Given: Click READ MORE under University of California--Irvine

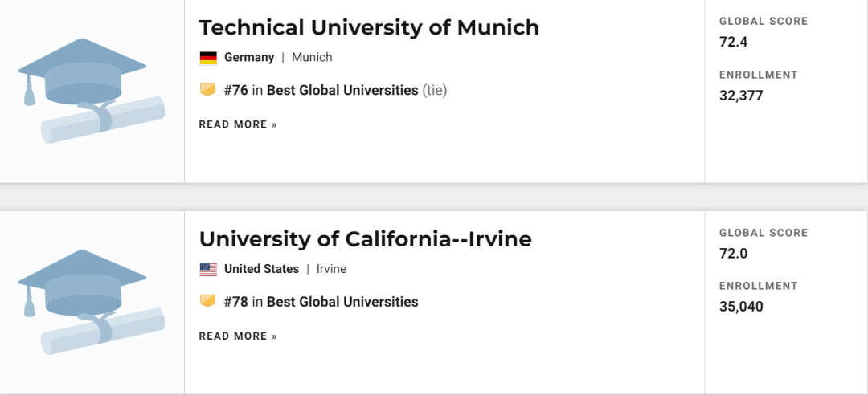Looking at the screenshot, I should tap(238, 336).
